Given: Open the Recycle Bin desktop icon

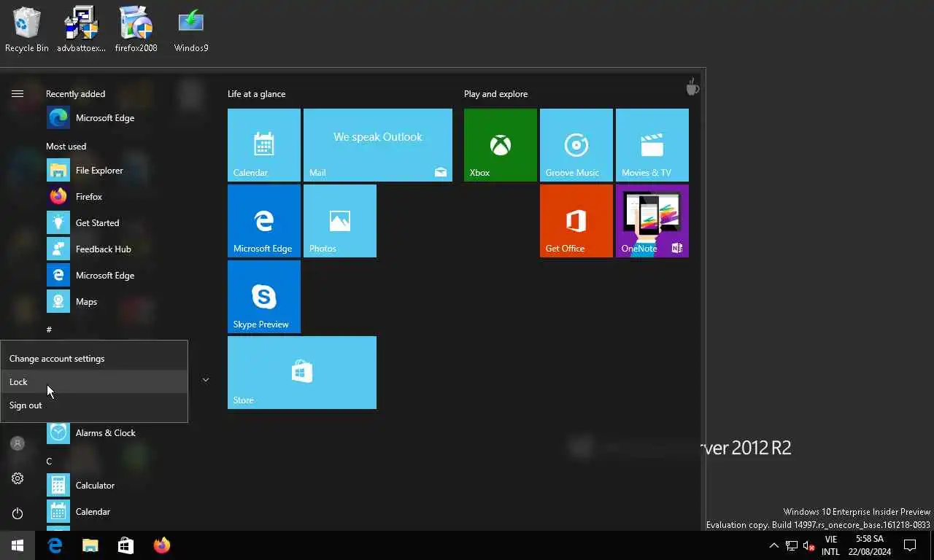Looking at the screenshot, I should pyautogui.click(x=27, y=29).
